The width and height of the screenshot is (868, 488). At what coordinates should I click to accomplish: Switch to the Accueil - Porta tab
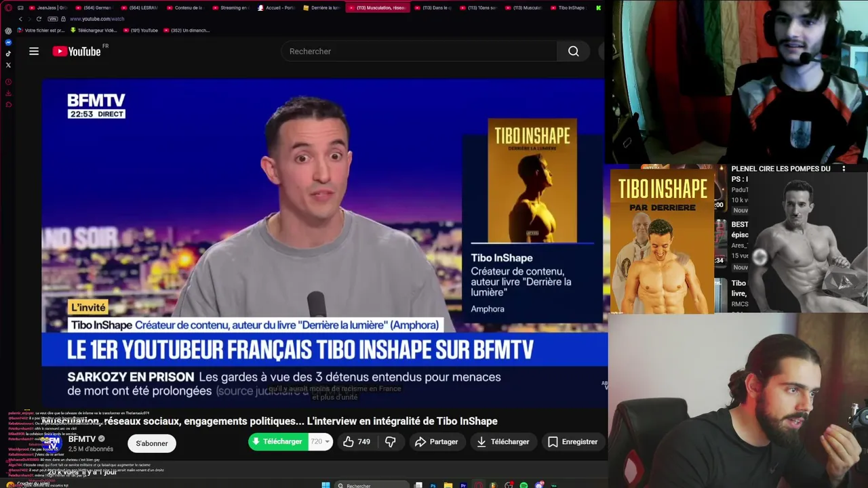point(277,7)
